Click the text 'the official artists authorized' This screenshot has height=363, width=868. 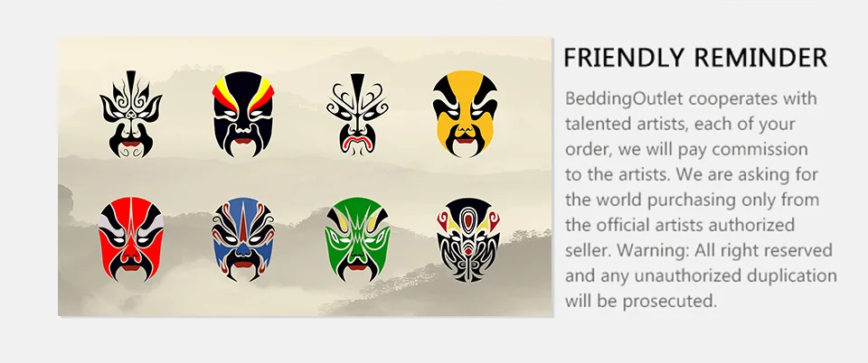[x=680, y=225]
